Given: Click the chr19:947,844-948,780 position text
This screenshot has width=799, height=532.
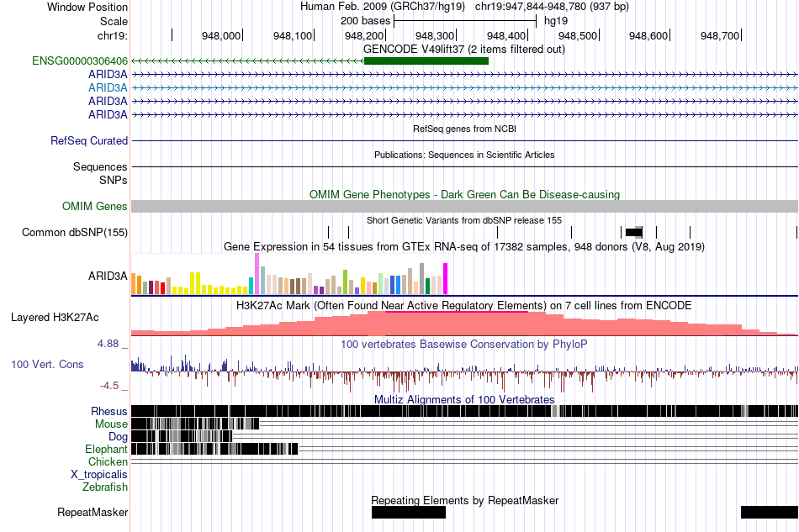Looking at the screenshot, I should coord(552,7).
